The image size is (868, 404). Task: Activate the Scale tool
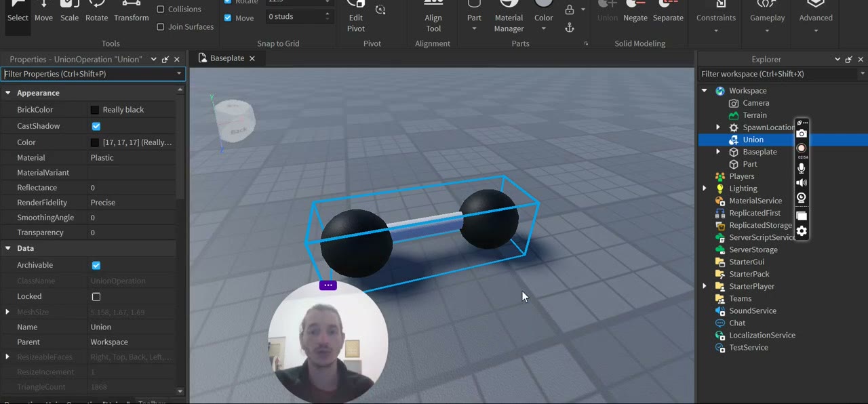click(69, 12)
